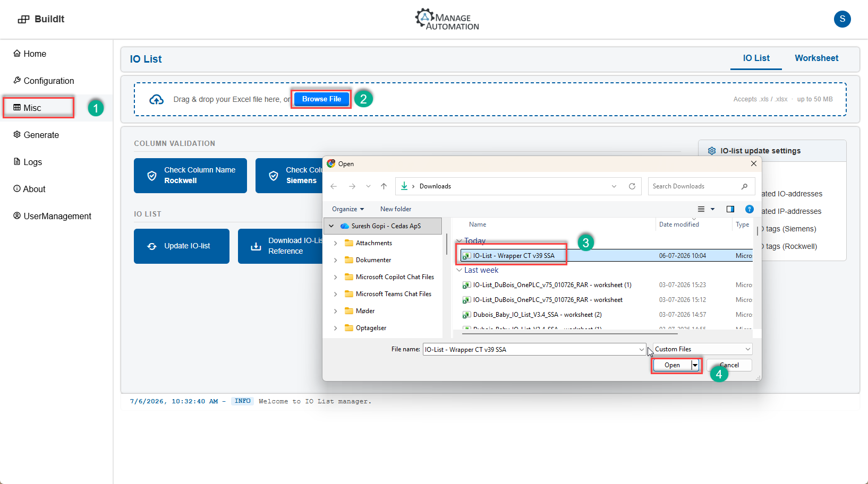Click Download IO-List Reference button
The width and height of the screenshot is (868, 484).
280,246
